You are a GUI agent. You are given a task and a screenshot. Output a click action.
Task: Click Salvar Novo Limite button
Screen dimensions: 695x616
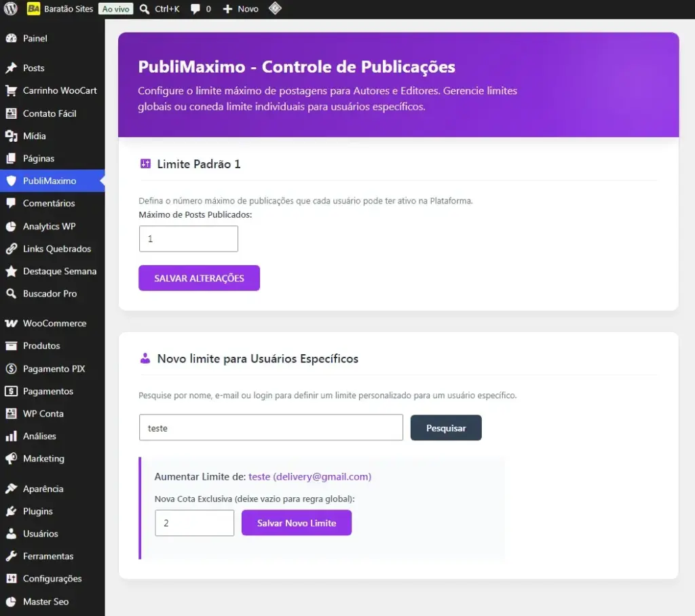pos(297,523)
